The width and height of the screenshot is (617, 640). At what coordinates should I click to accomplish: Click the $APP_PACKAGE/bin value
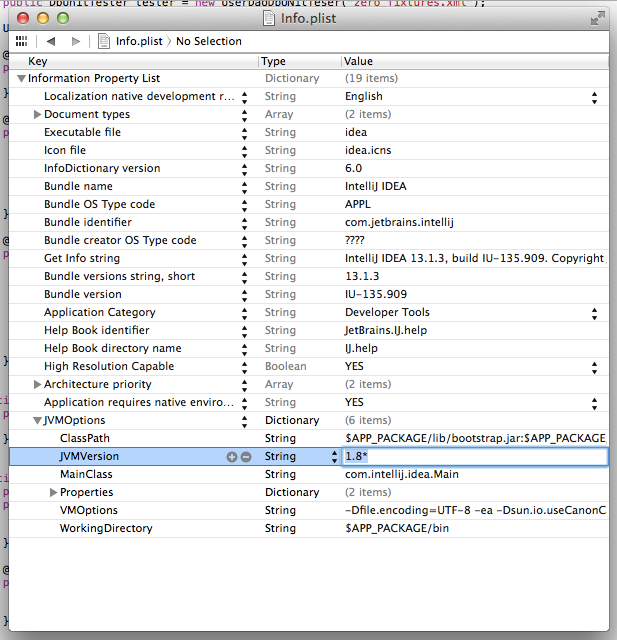pyautogui.click(x=397, y=528)
